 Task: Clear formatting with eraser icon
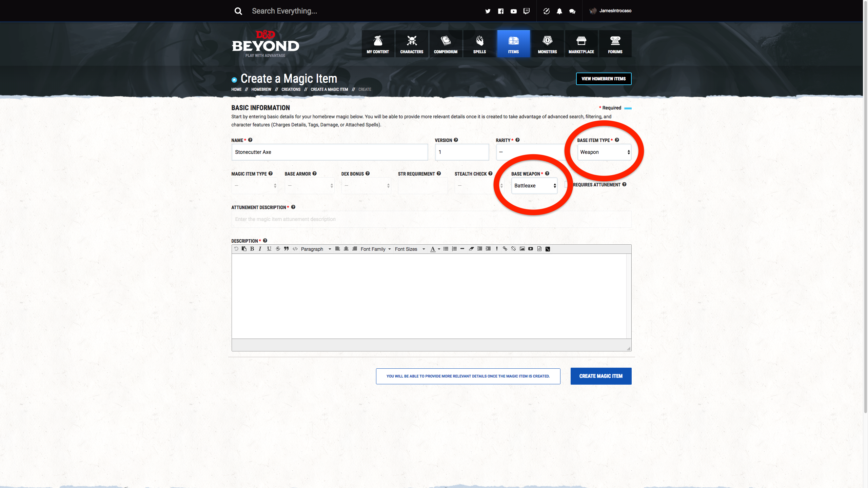[x=471, y=249]
